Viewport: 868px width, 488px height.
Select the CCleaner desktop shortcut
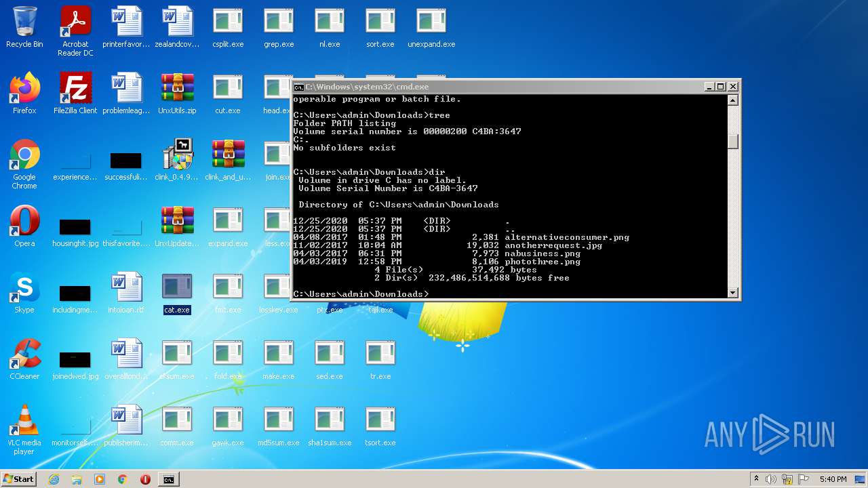point(24,359)
